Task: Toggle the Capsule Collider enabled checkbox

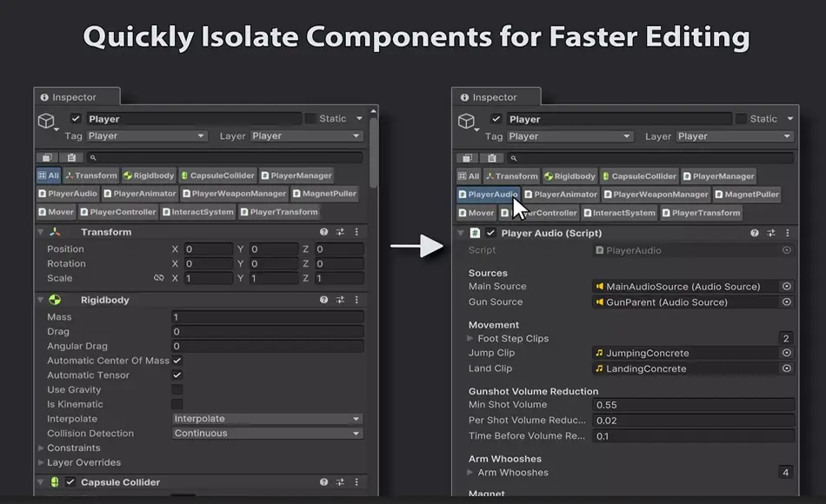Action: pyautogui.click(x=70, y=482)
